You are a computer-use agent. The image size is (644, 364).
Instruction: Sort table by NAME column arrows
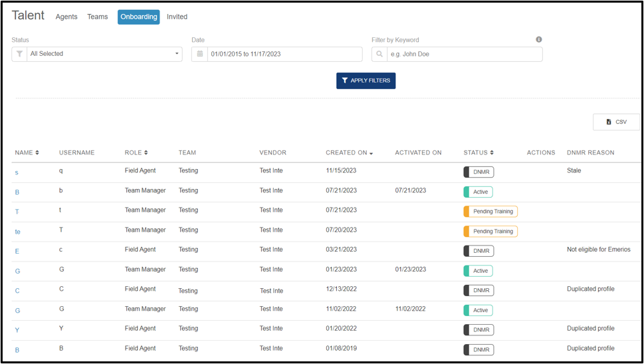(37, 152)
